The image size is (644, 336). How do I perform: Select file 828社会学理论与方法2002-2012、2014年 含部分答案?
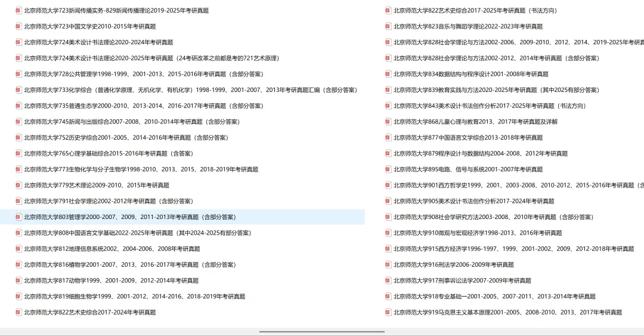click(497, 58)
